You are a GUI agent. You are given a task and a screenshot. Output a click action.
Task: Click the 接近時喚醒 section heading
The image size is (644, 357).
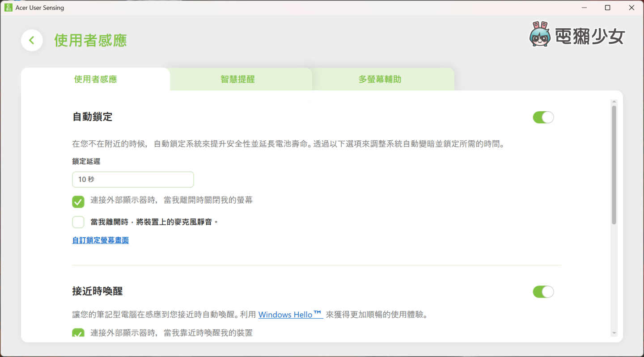point(97,291)
